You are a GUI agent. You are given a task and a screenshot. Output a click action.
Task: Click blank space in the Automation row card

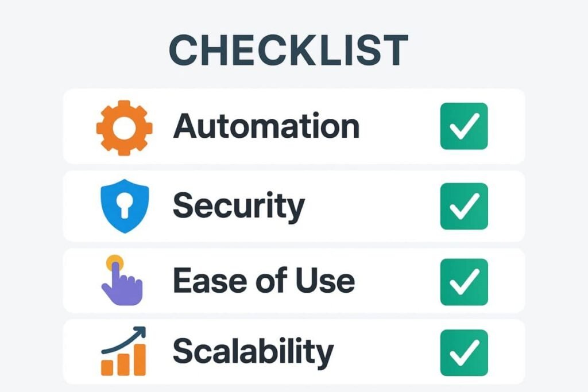point(396,126)
